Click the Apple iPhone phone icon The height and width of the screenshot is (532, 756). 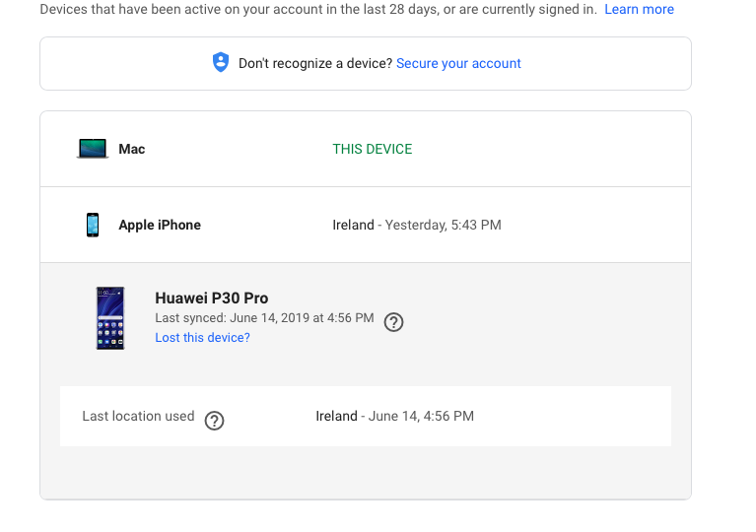[93, 225]
